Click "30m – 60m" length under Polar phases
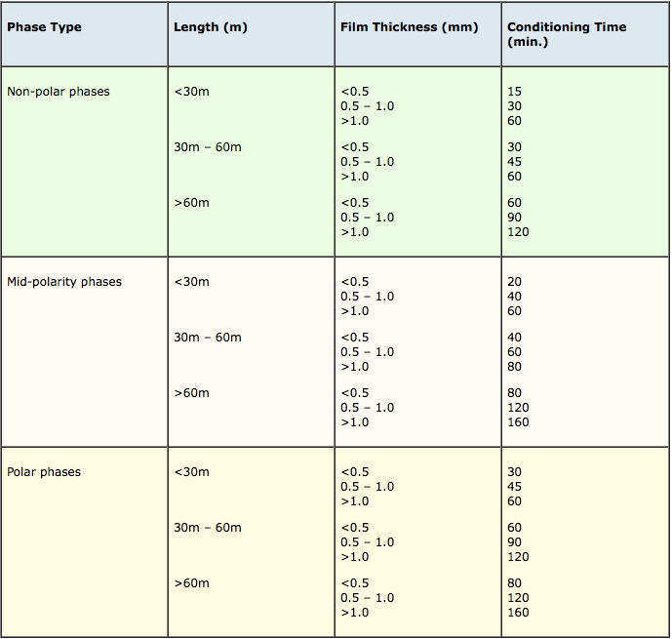 208,528
